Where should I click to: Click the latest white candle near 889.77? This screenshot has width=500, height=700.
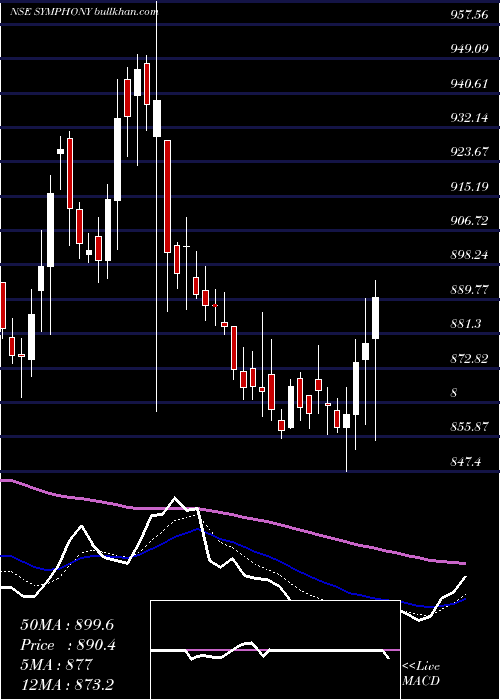[x=375, y=317]
